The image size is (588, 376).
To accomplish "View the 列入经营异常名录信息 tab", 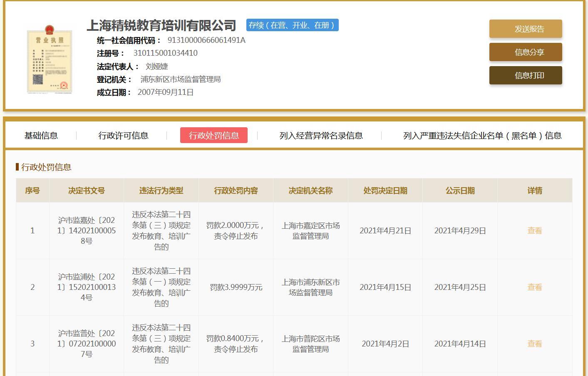I will tap(322, 135).
